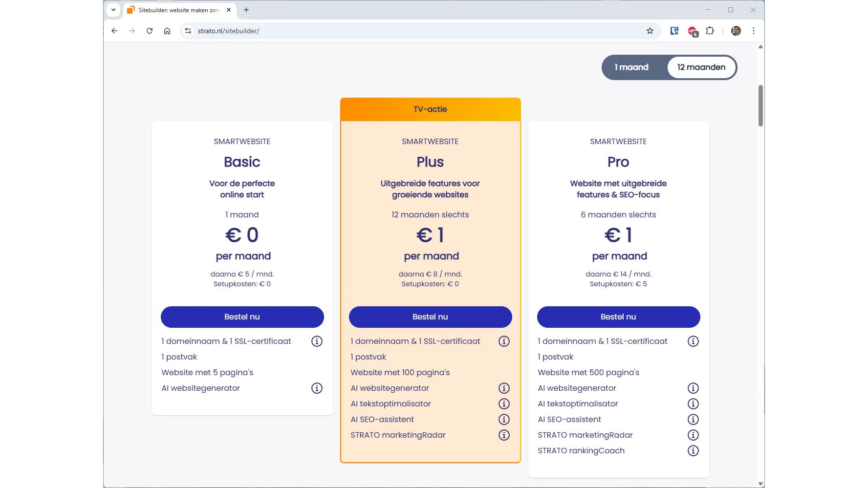Viewport: 868px width, 488px height.
Task: Bookmark this page with the star icon
Action: click(x=650, y=31)
